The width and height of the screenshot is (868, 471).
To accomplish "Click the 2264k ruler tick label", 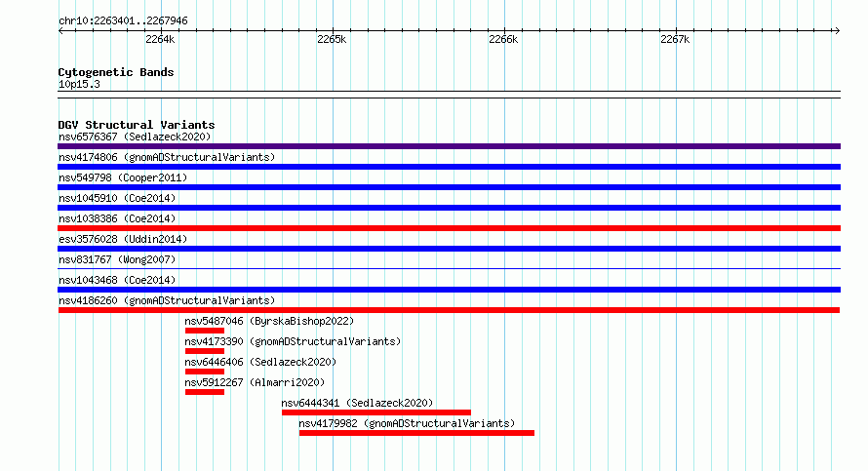I will point(160,39).
